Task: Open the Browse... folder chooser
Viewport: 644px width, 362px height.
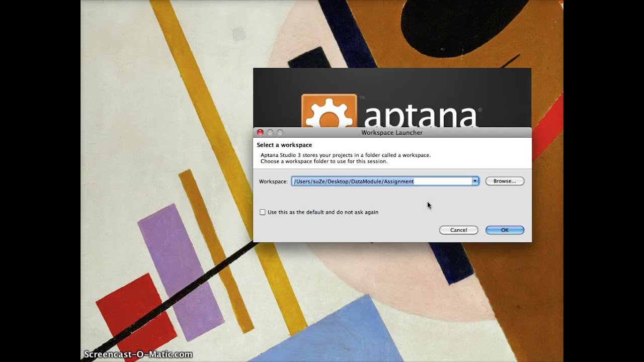Action: click(x=505, y=181)
